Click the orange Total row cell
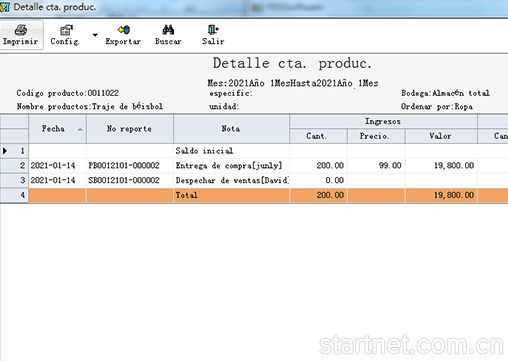508x361 pixels. pyautogui.click(x=231, y=195)
